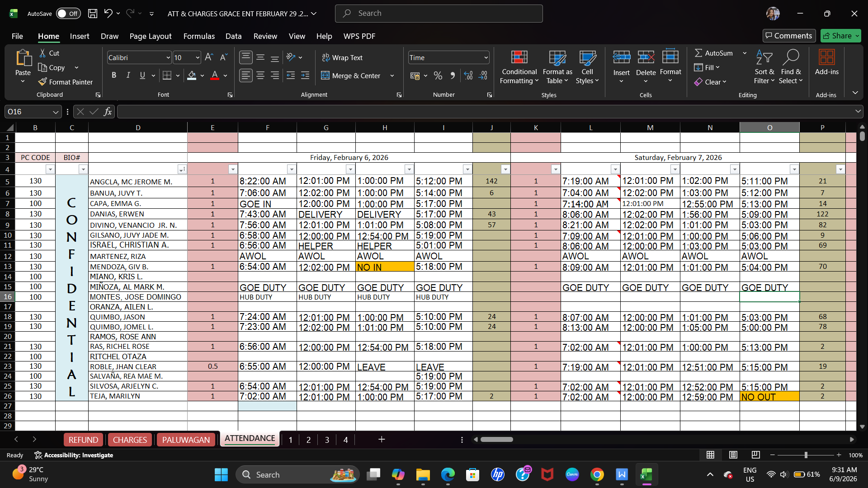Screen dimensions: 868x488
Task: Click the Comma Style icon
Action: [x=453, y=75]
